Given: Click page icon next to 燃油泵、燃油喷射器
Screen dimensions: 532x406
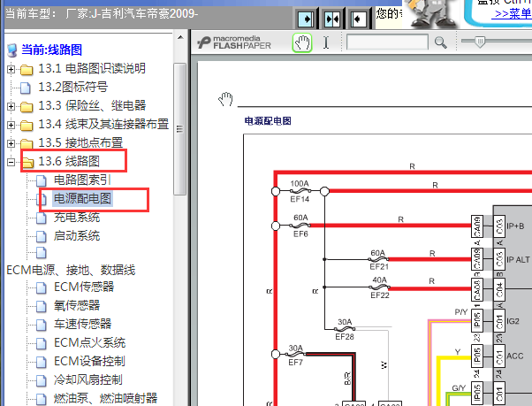Looking at the screenshot, I should (x=41, y=399).
